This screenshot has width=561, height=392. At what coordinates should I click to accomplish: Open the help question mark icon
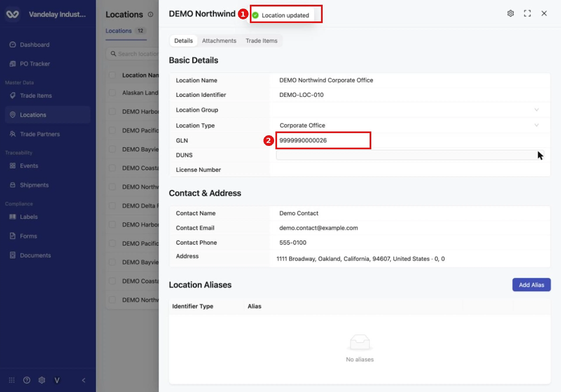coord(27,380)
